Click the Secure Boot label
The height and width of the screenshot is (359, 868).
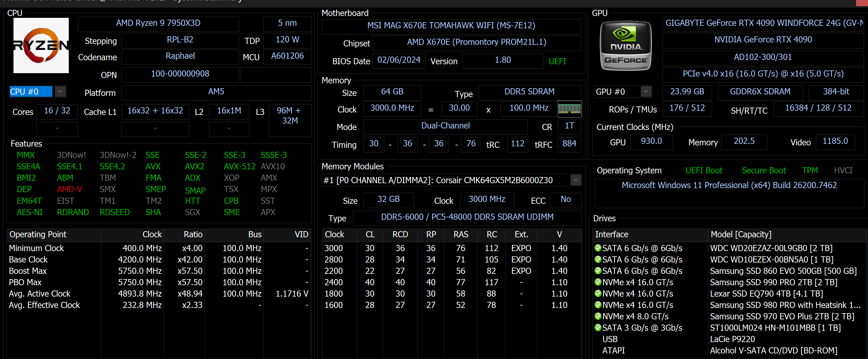tap(764, 170)
